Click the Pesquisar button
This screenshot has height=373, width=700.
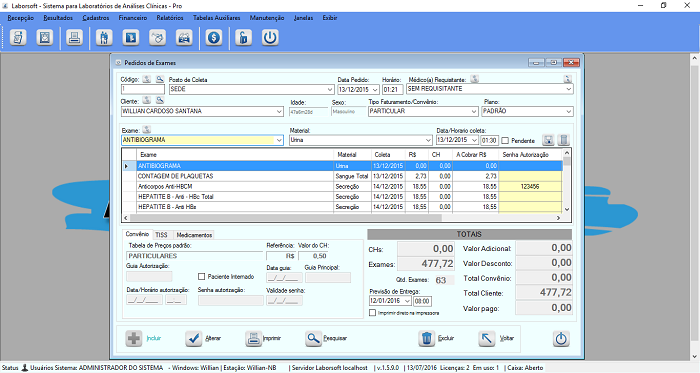pos(326,339)
